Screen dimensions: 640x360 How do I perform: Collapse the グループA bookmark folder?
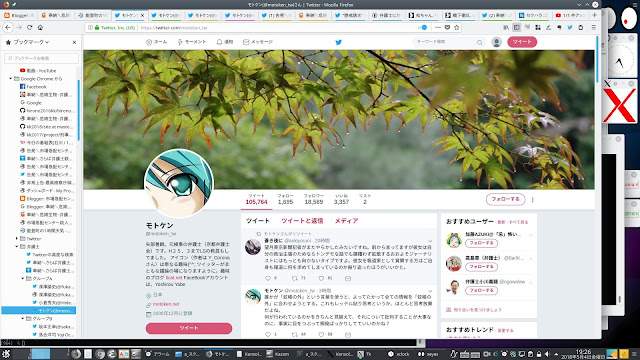[23, 278]
